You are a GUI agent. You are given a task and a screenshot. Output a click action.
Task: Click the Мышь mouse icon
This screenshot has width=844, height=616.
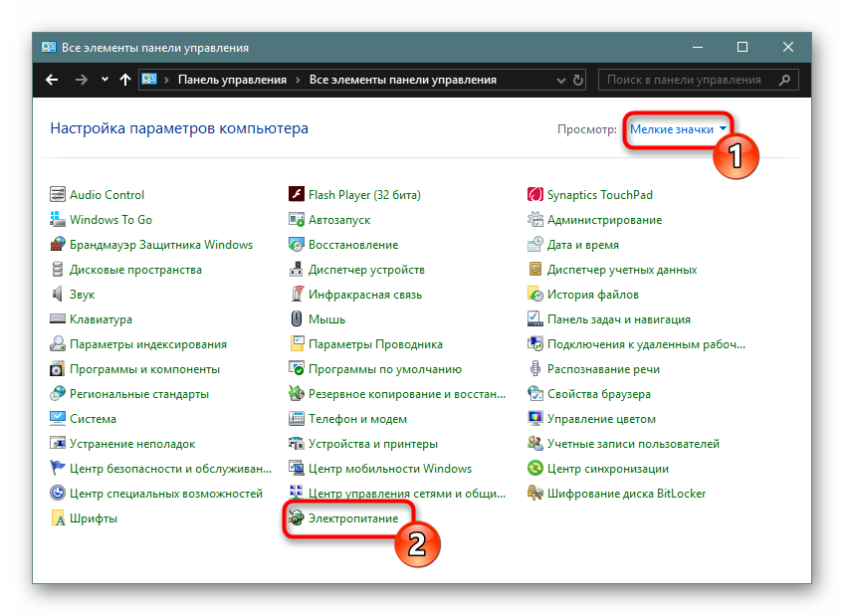point(296,318)
